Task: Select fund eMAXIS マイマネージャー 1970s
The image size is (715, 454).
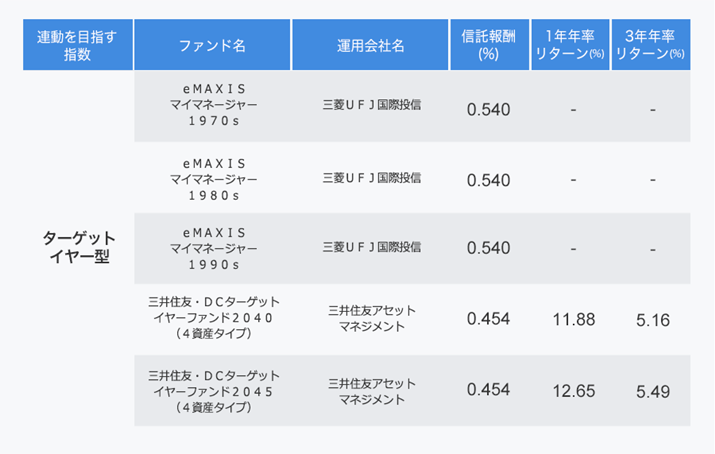Action: point(213,104)
